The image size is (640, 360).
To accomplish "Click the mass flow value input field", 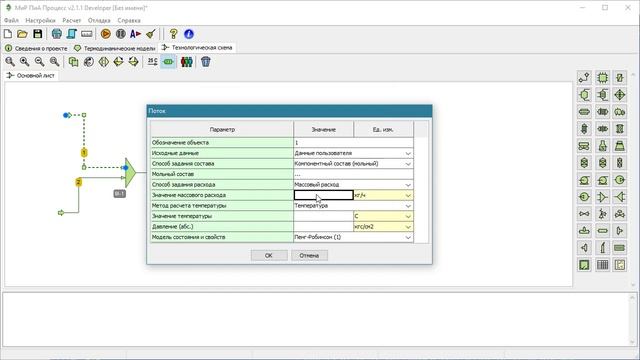I will pos(323,195).
